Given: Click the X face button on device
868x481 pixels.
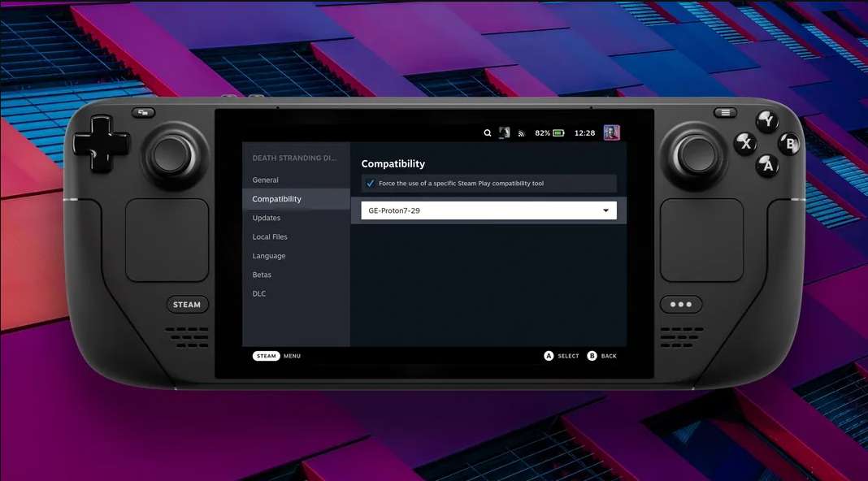Looking at the screenshot, I should click(x=745, y=143).
